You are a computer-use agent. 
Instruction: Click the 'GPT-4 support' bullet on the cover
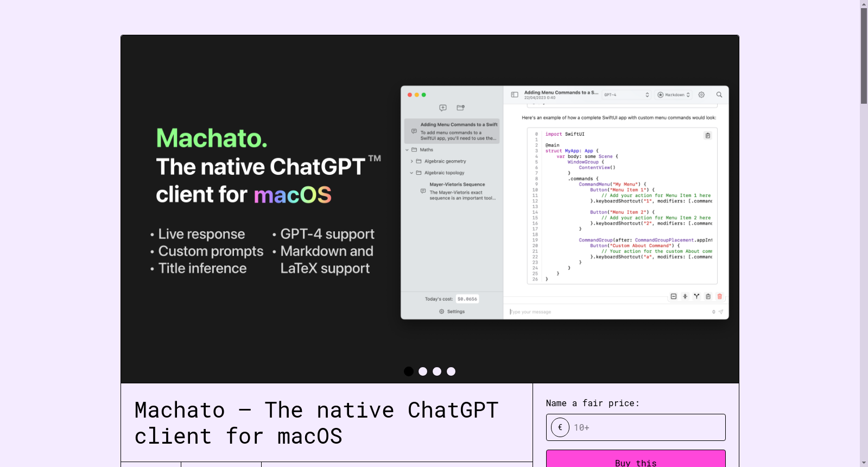327,234
